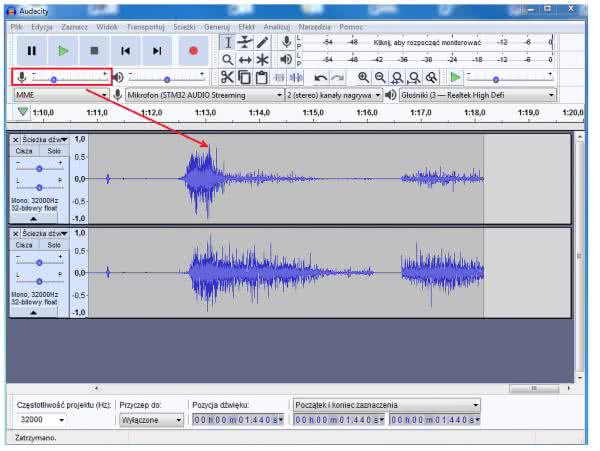Select the Draw pencil tool

pyautogui.click(x=262, y=42)
